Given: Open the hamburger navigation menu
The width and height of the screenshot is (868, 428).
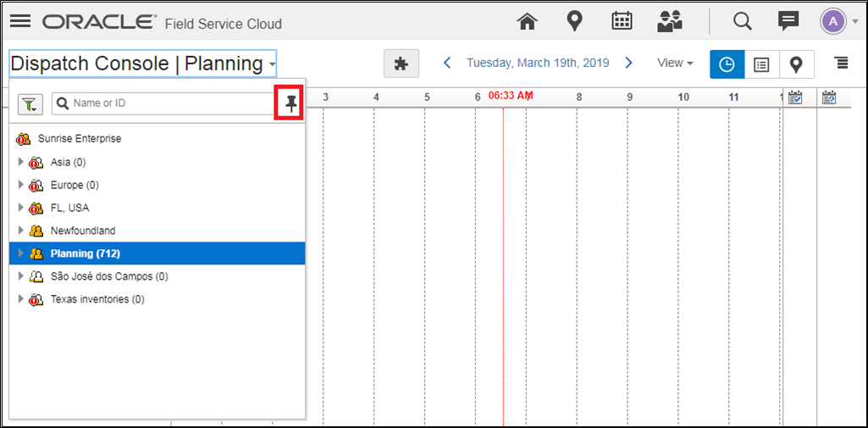Looking at the screenshot, I should click(20, 22).
